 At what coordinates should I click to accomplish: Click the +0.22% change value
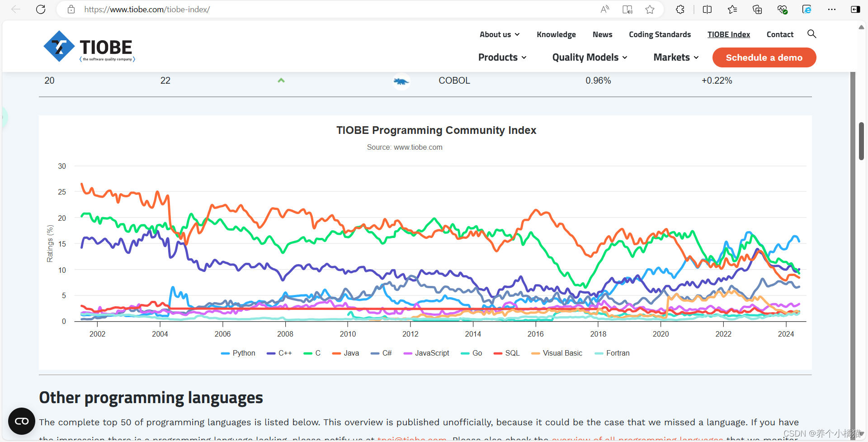pyautogui.click(x=717, y=81)
